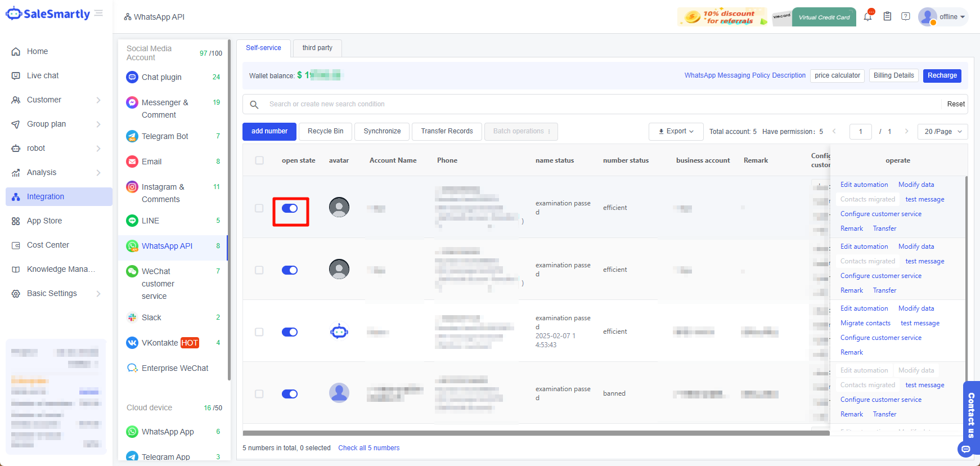Click the clipboard task icon in header
The width and height of the screenshot is (980, 466).
click(887, 17)
